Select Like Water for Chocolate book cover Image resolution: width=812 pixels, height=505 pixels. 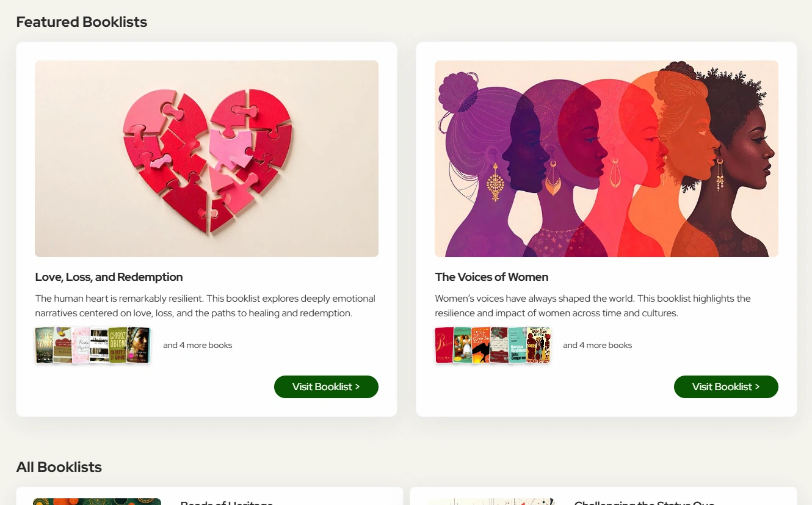click(x=462, y=345)
